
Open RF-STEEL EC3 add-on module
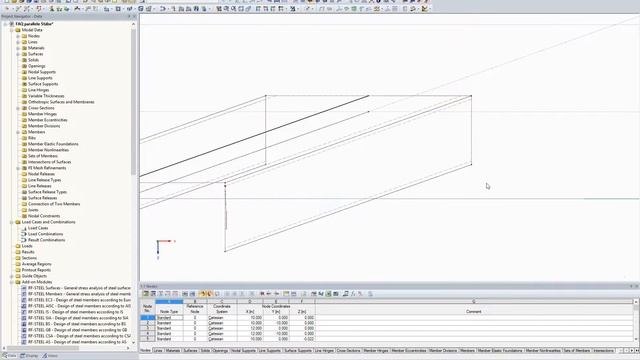tap(79, 300)
